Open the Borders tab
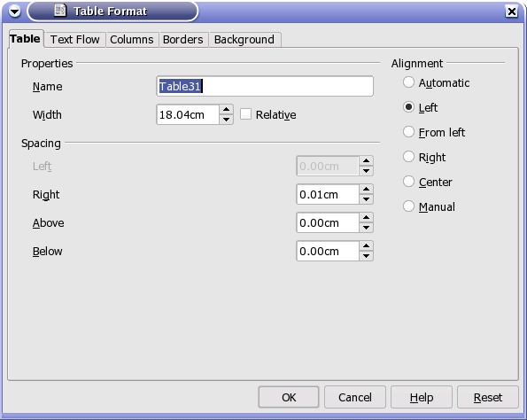 click(x=183, y=40)
